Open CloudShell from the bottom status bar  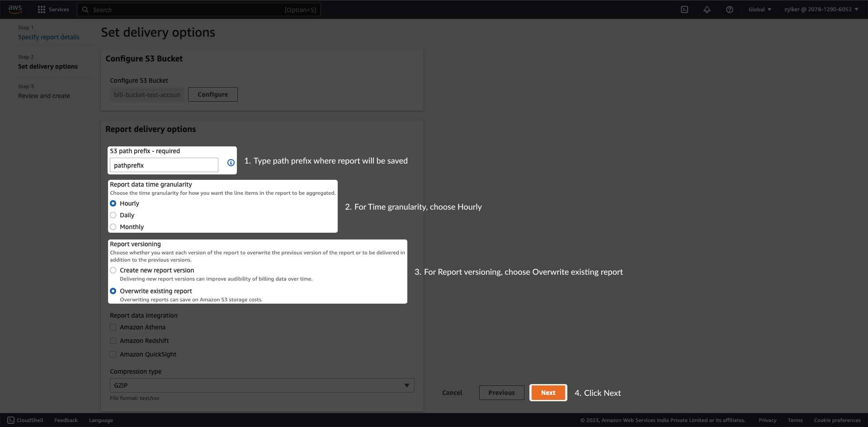(26, 420)
